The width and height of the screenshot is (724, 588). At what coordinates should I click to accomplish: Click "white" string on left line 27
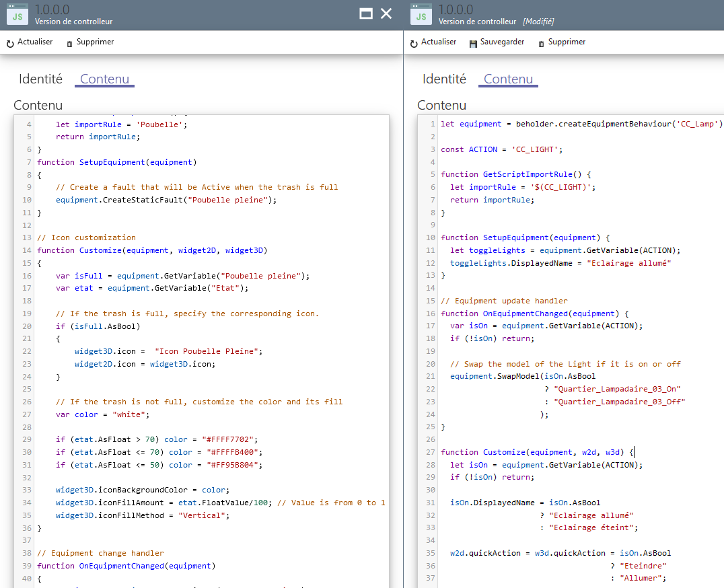click(x=129, y=415)
